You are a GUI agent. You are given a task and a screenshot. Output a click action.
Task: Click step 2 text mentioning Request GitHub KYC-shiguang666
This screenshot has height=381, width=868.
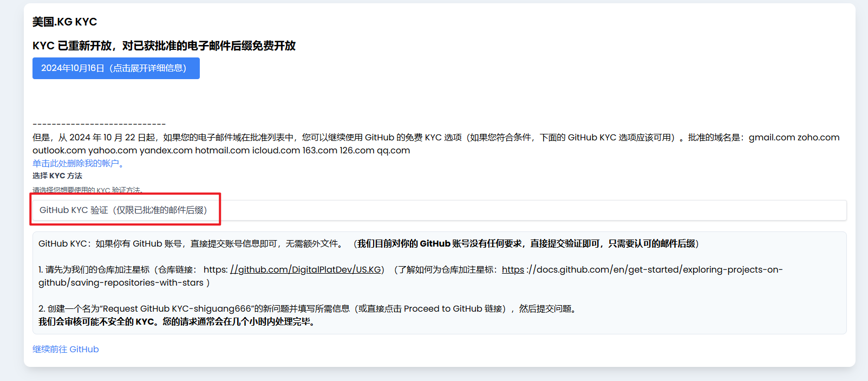[309, 308]
